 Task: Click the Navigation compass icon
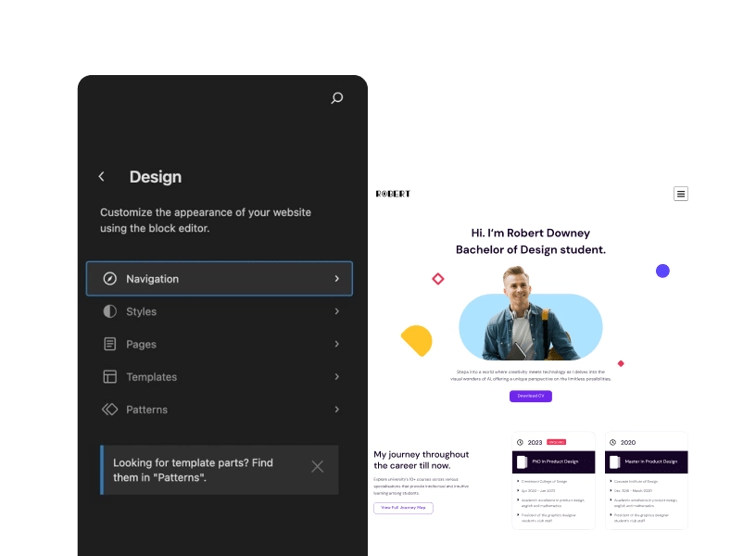click(110, 279)
